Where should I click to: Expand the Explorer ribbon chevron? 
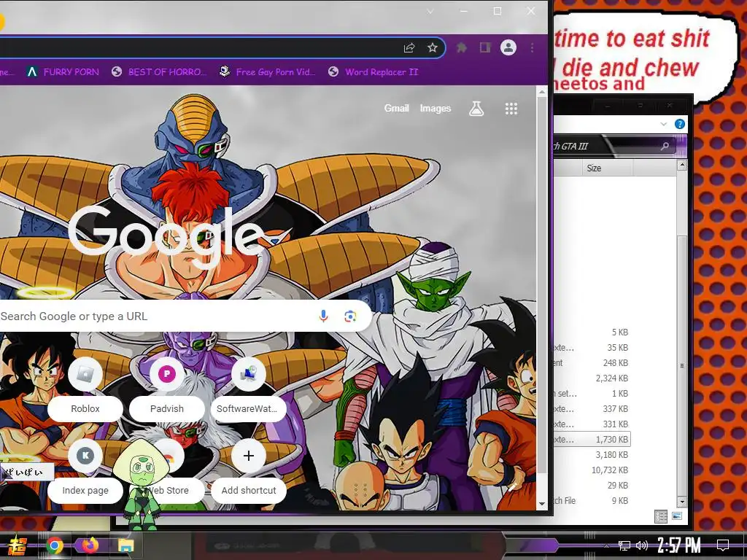664,124
